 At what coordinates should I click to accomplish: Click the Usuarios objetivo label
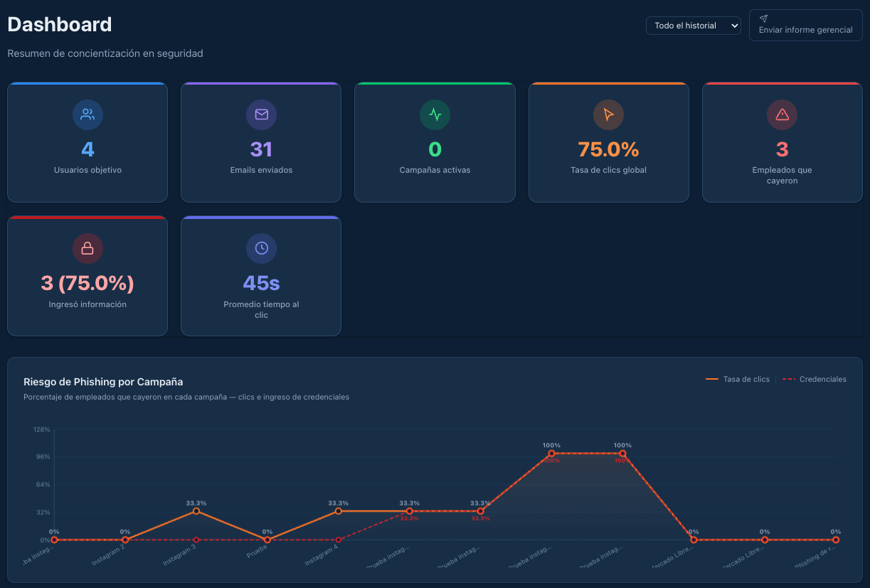coord(87,170)
